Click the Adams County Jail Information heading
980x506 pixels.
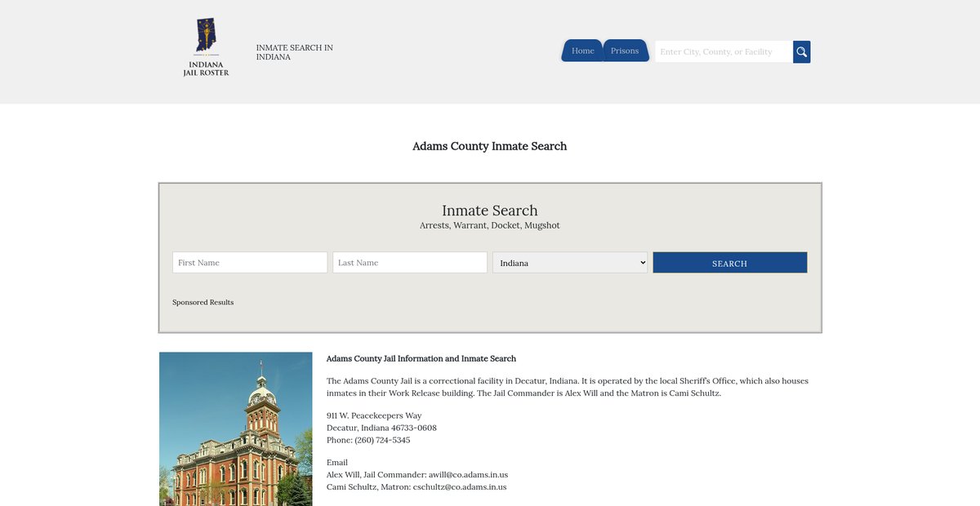(x=421, y=358)
